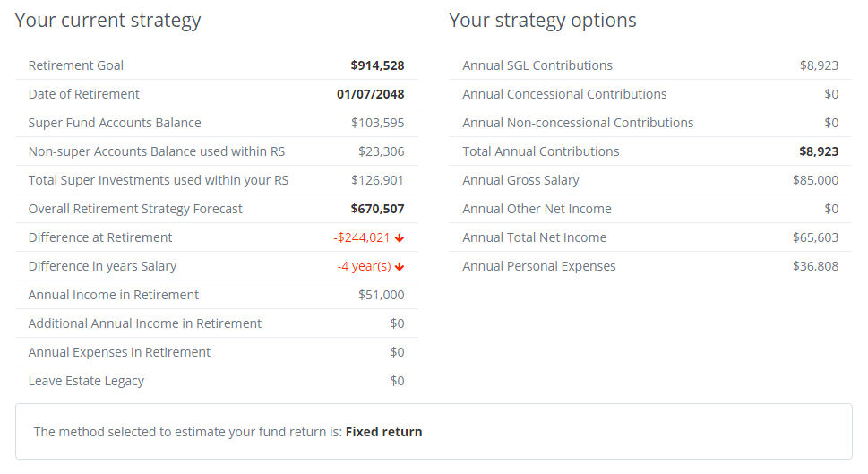Click the Leave Estate Legacy row label
868x474 pixels.
pyautogui.click(x=86, y=381)
